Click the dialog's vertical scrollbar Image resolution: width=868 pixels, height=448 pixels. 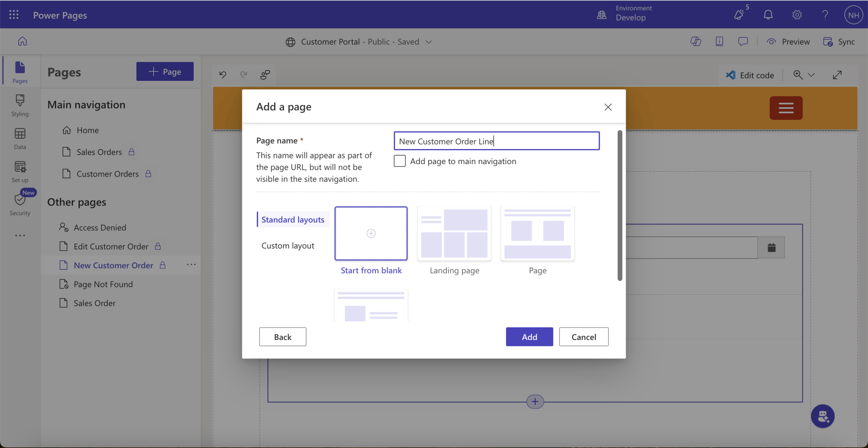coord(619,205)
